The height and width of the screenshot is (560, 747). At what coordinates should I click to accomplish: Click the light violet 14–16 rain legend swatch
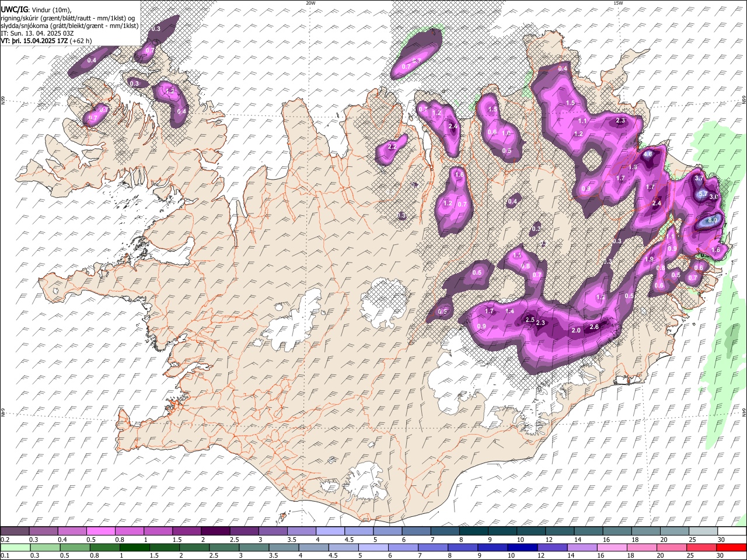[x=582, y=548]
